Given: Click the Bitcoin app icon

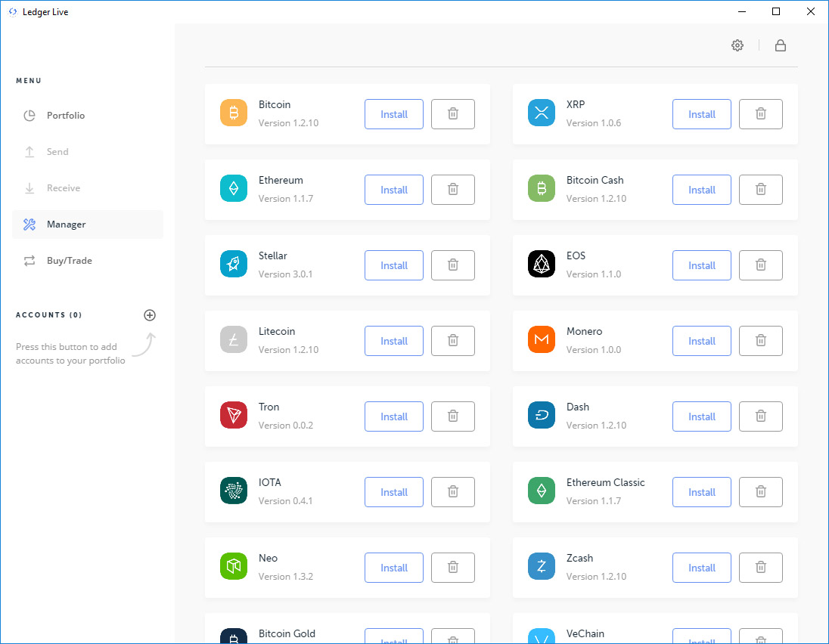Looking at the screenshot, I should [234, 113].
